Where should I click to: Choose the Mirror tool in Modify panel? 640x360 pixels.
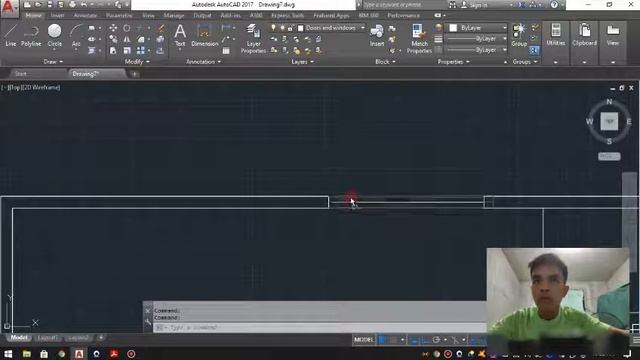127,39
